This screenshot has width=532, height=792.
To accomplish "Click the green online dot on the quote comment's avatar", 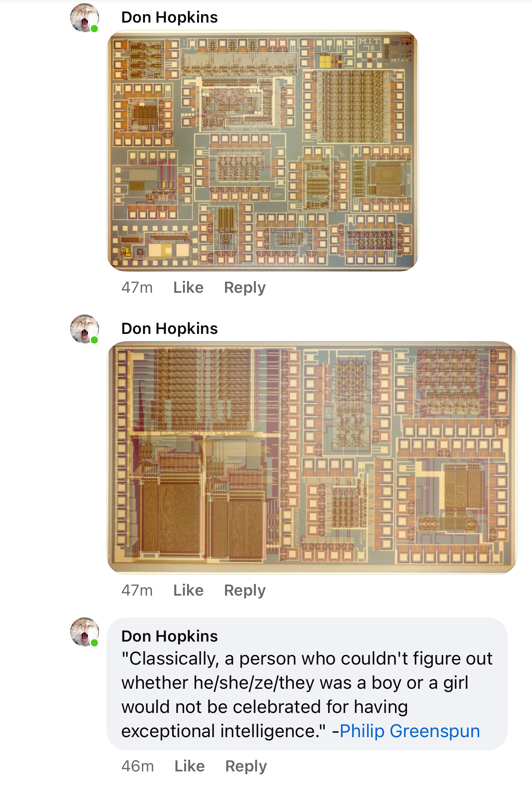I will (x=94, y=643).
